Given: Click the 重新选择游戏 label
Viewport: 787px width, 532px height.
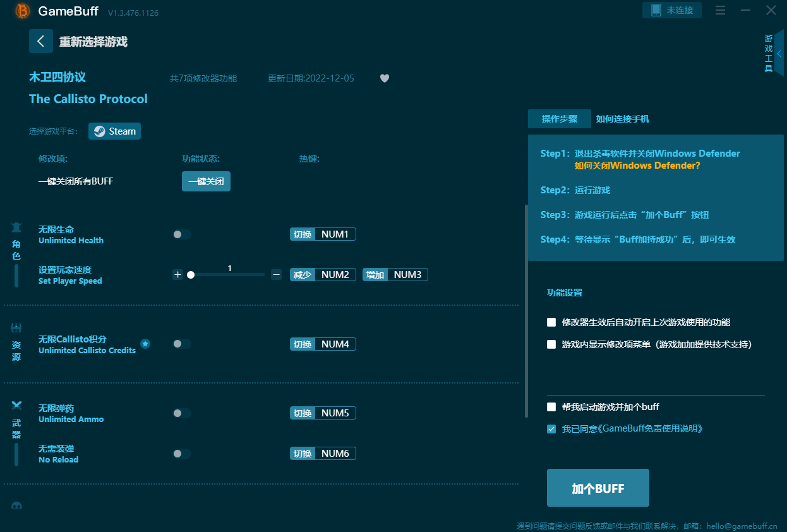Looking at the screenshot, I should pyautogui.click(x=93, y=42).
